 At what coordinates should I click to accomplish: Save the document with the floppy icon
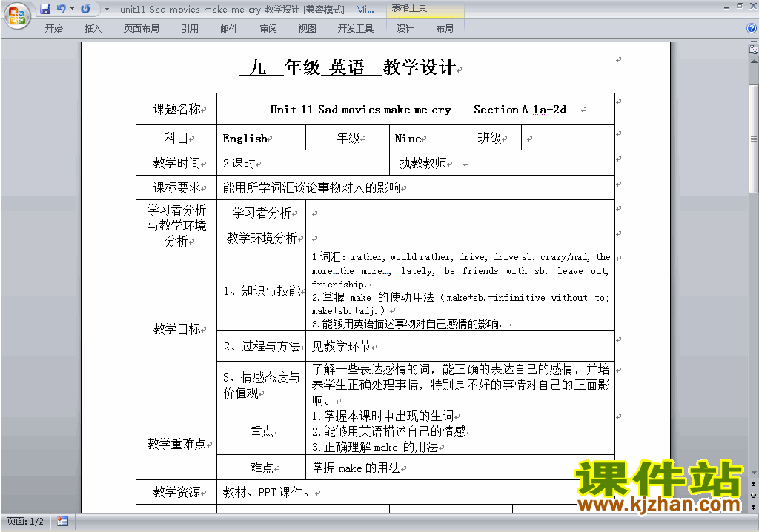point(45,9)
